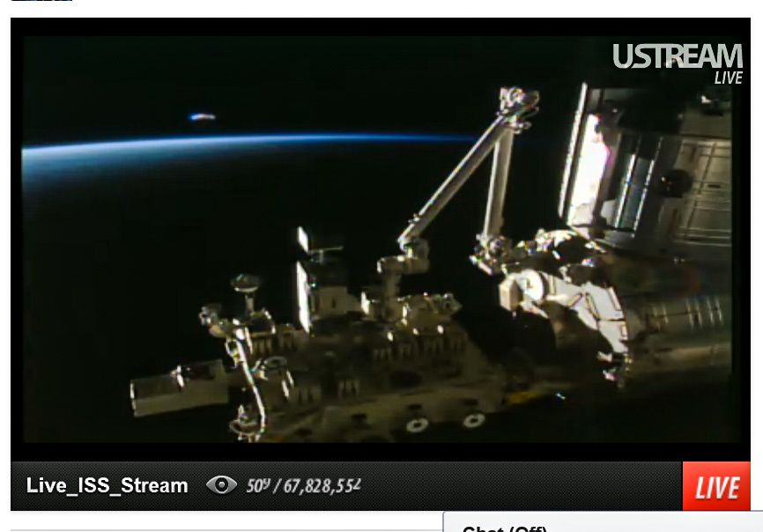Screen dimensions: 763x532
Task: Select the Chat (Off) tab
Action: pos(505,527)
